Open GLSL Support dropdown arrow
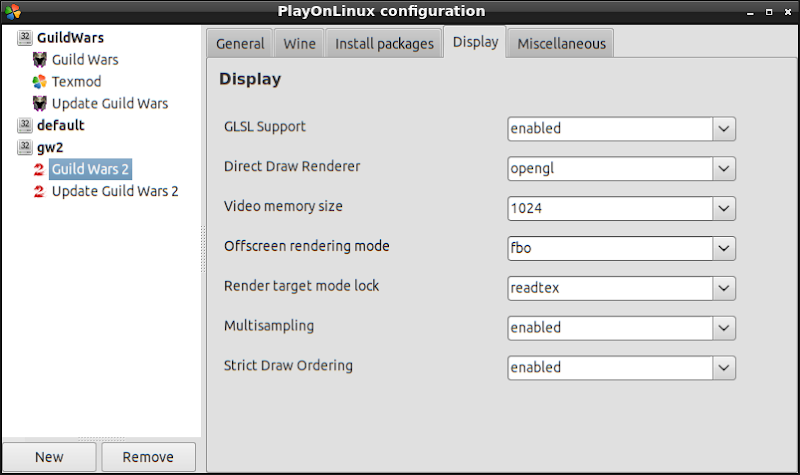The image size is (800, 475). pyautogui.click(x=723, y=129)
